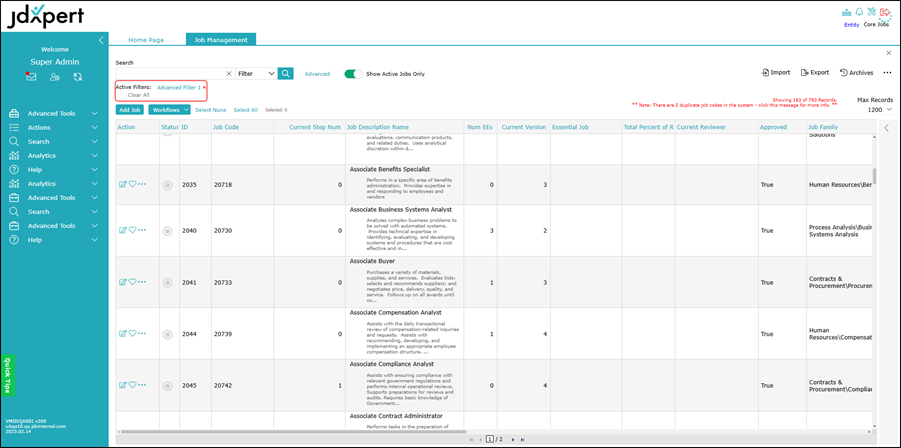Click the vertical scrollbar thumb of the grid
The image size is (901, 448).
[x=874, y=176]
